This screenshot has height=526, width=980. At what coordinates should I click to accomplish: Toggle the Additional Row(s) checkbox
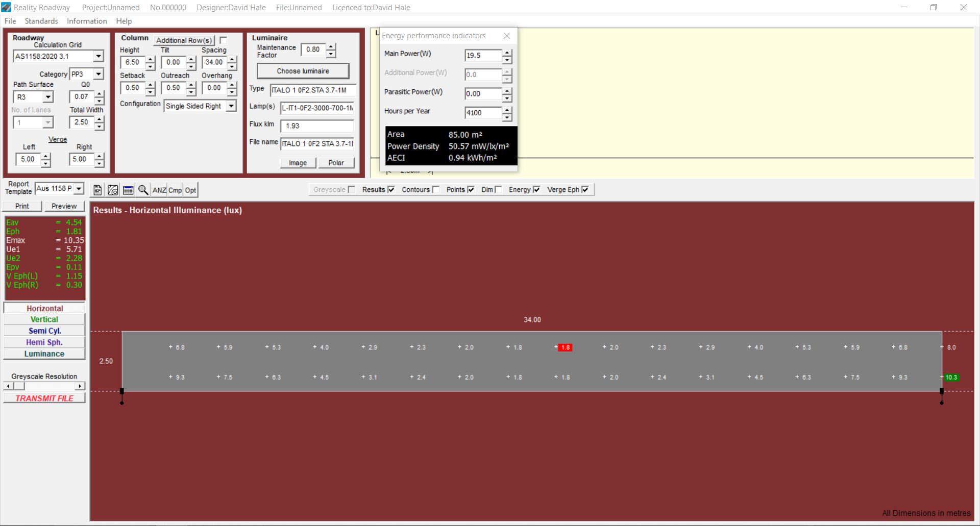[x=223, y=40]
